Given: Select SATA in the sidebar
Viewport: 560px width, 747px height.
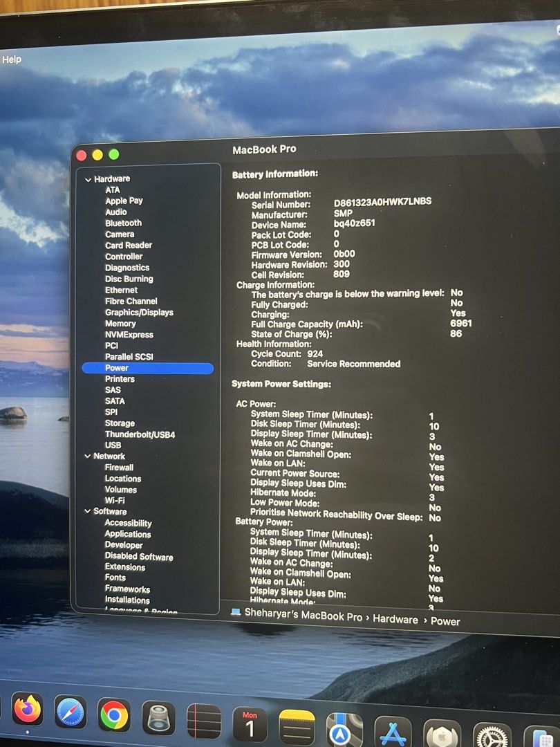Looking at the screenshot, I should (115, 401).
